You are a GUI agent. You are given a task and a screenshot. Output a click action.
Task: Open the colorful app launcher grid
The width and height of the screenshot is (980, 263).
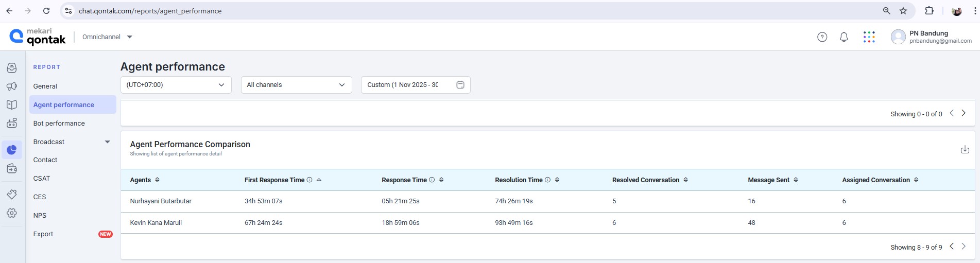[x=869, y=37]
